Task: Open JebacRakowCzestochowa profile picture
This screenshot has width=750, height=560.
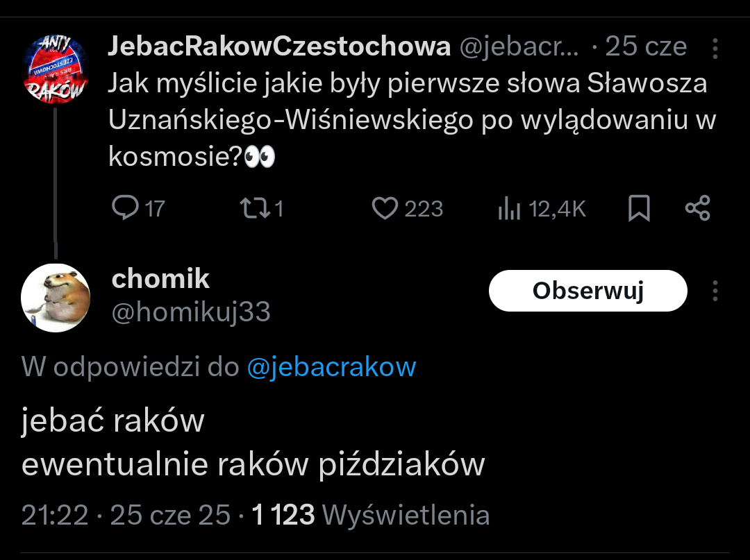Action: pos(56,71)
